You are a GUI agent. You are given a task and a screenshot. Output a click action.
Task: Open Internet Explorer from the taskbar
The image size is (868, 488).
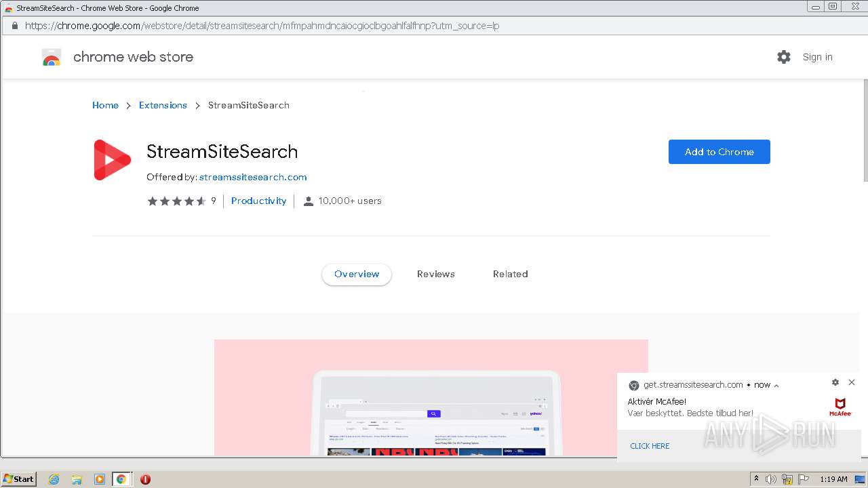(54, 479)
